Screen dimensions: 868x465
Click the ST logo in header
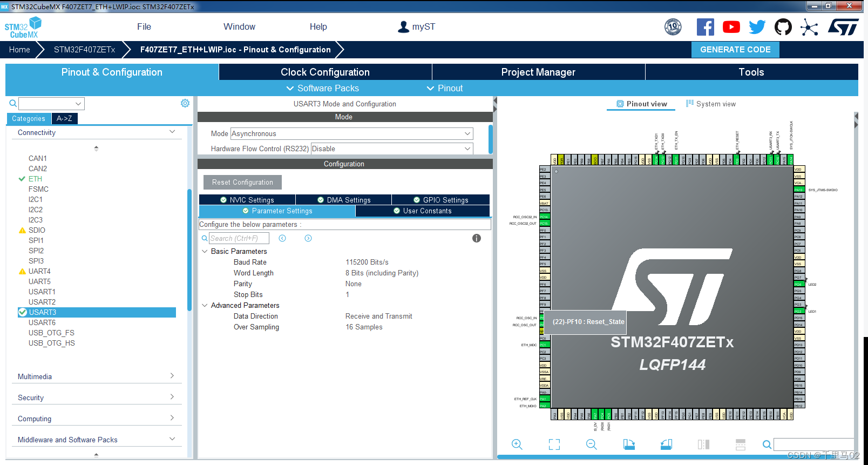[x=843, y=27]
